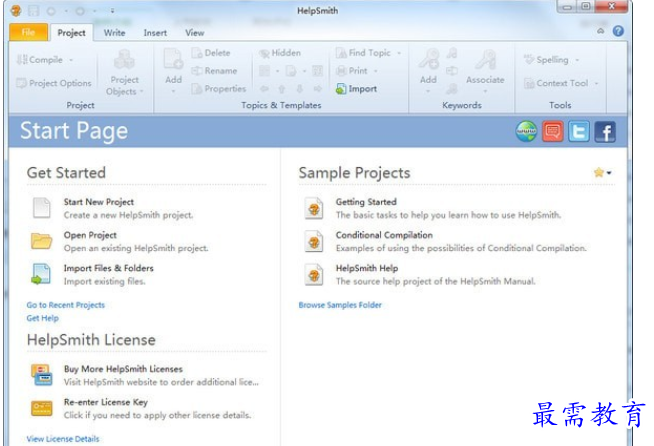Click the HelpSmith Help sample icon

(314, 274)
